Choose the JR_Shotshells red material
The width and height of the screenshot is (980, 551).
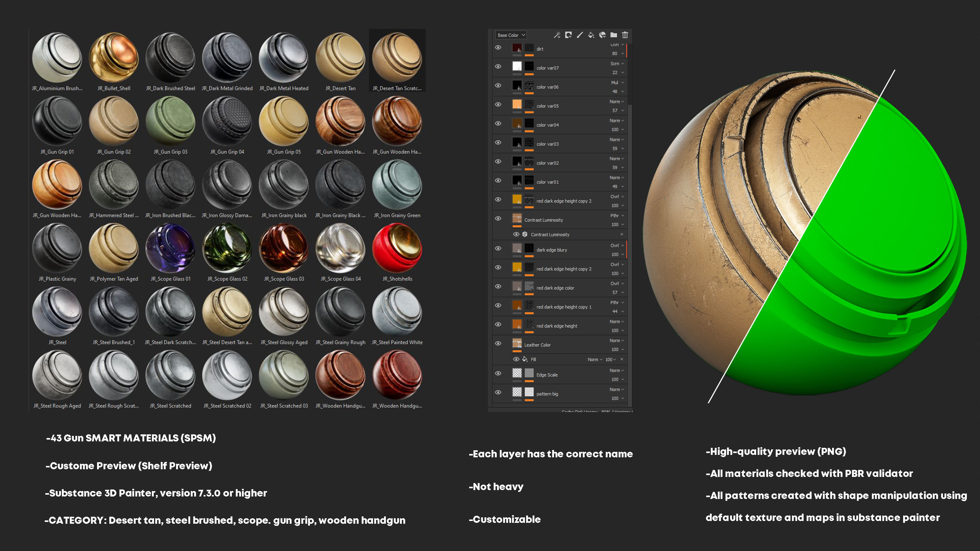[397, 248]
